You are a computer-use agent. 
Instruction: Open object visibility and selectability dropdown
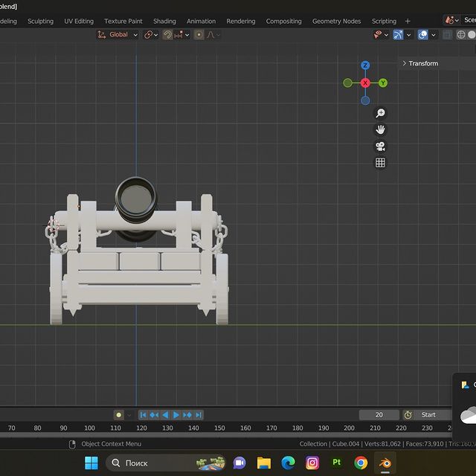click(381, 35)
